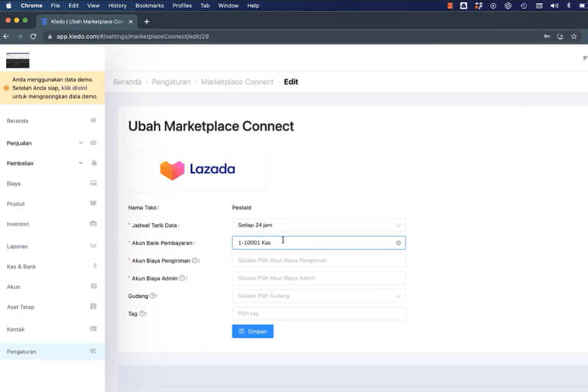Clear the Akun Bank Pembayaran field value
The image size is (588, 392).
tap(398, 243)
